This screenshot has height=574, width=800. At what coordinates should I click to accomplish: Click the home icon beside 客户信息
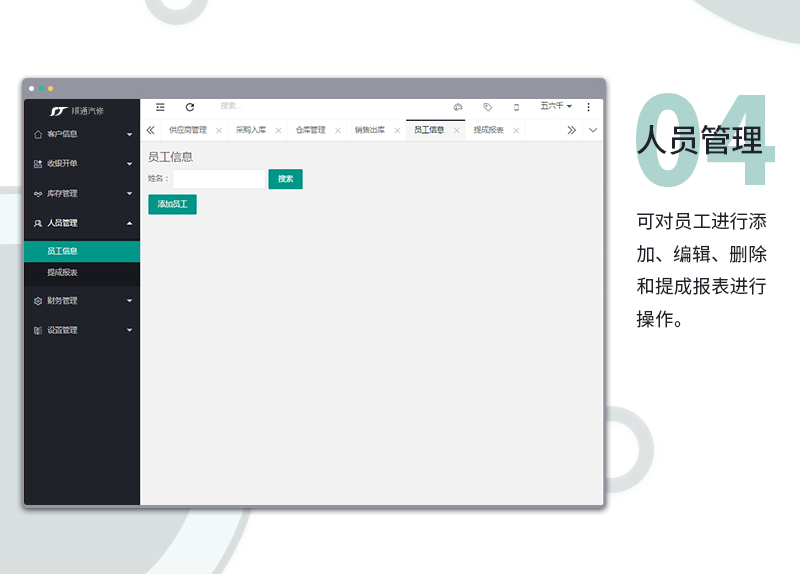coord(38,134)
